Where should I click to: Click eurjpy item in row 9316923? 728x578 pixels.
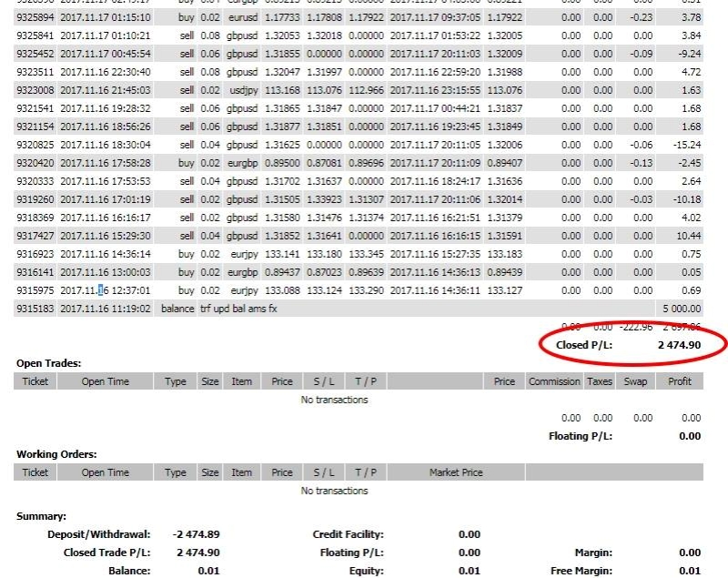[x=244, y=254]
